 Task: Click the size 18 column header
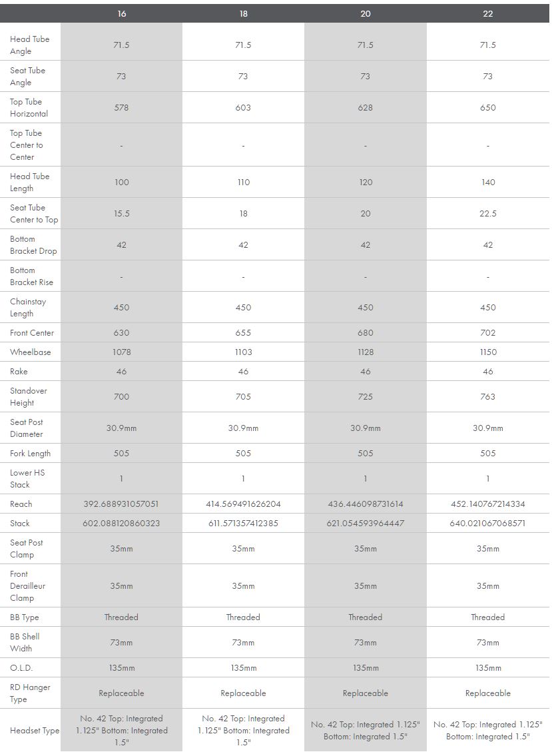click(x=243, y=13)
